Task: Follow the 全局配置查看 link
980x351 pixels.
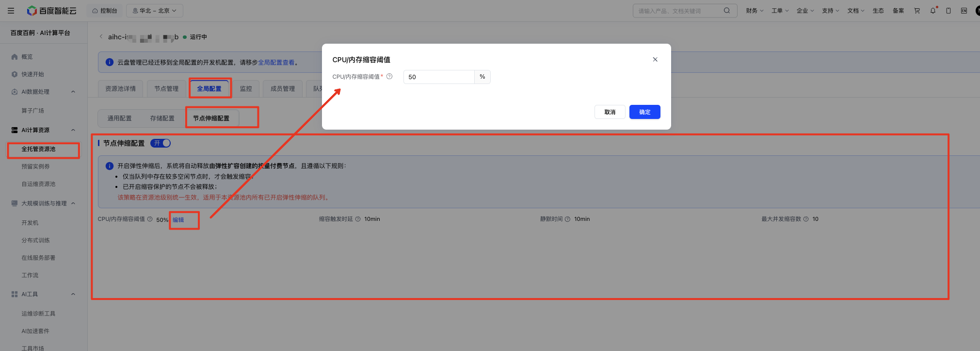Action: pos(276,63)
